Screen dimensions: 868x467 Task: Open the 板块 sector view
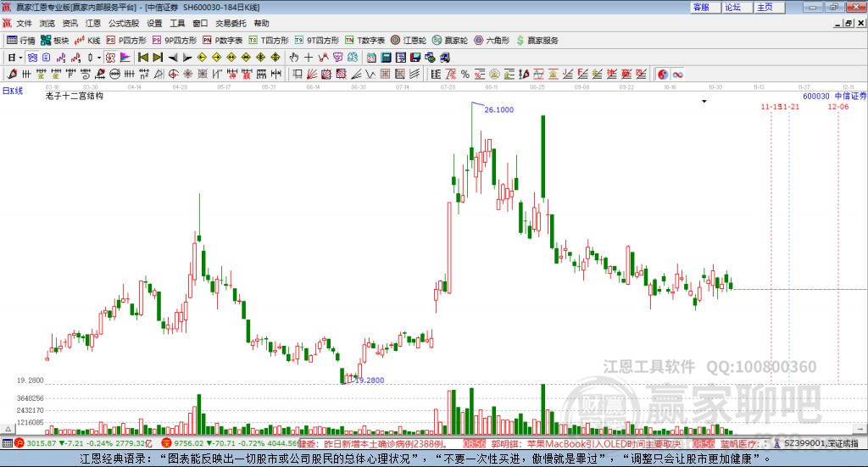pos(54,41)
